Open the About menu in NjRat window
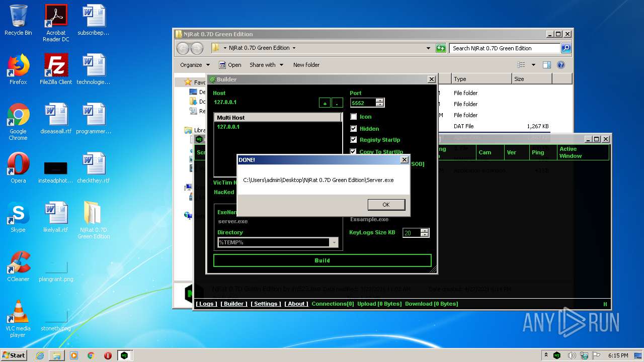The height and width of the screenshot is (362, 644). point(296,304)
